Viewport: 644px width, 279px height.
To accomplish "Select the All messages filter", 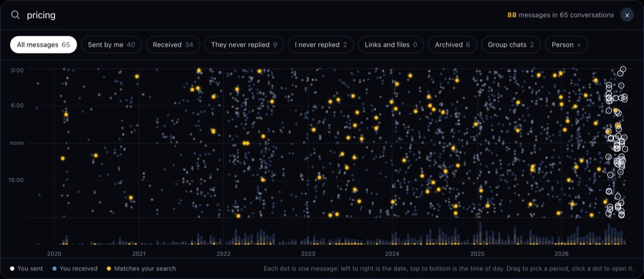I will click(x=43, y=44).
